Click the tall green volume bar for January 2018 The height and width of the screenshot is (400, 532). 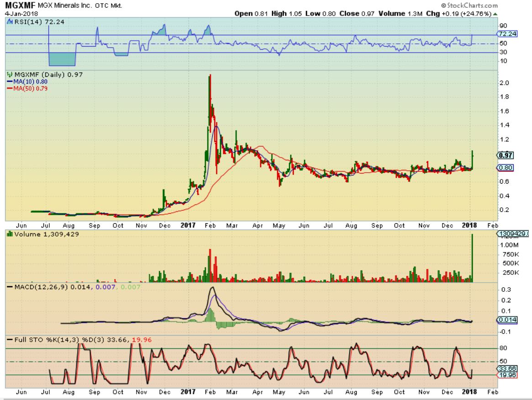click(472, 258)
